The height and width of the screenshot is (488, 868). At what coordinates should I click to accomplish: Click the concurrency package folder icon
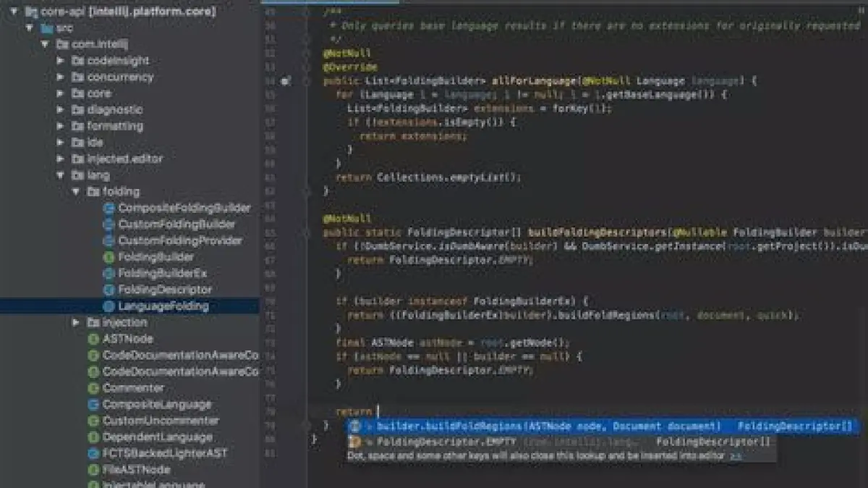click(78, 77)
